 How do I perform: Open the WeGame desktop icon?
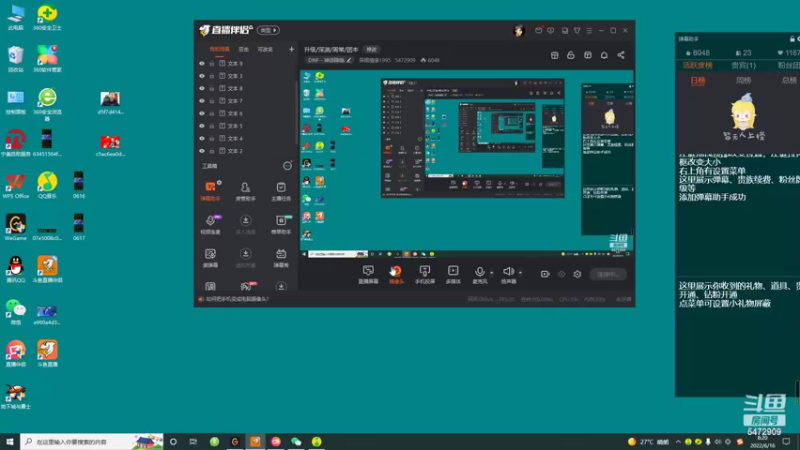[16, 228]
